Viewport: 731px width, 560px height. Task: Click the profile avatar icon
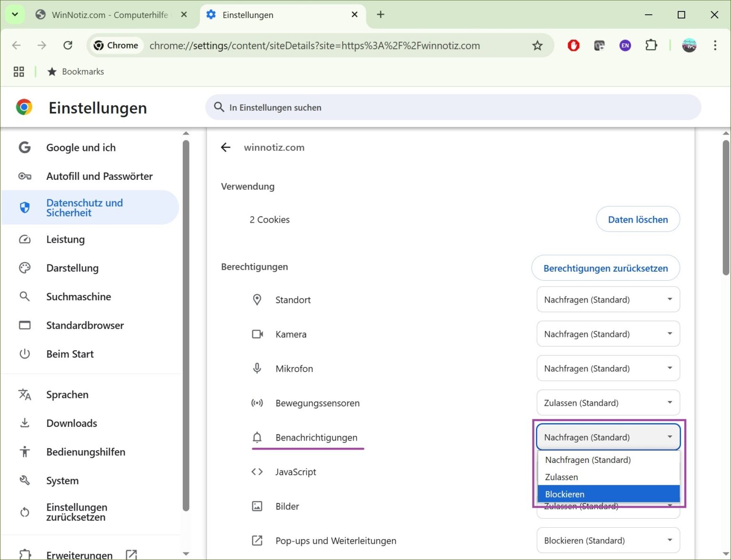pos(689,46)
